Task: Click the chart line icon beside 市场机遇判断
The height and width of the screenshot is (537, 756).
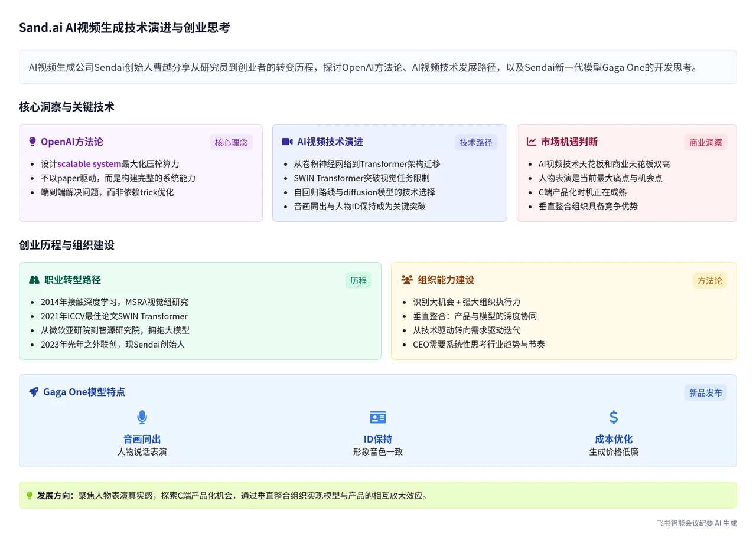Action: coord(532,142)
